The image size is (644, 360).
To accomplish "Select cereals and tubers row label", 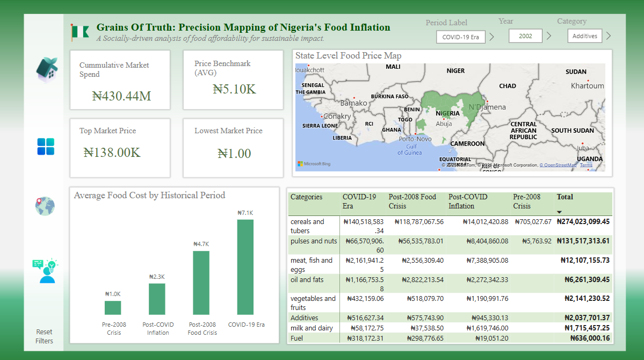I will point(307,226).
